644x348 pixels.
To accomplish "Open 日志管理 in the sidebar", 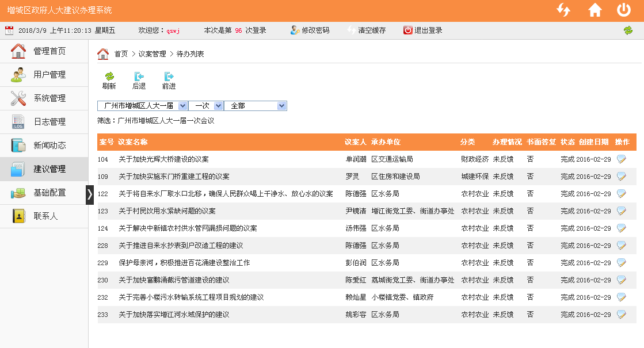I will pyautogui.click(x=44, y=122).
